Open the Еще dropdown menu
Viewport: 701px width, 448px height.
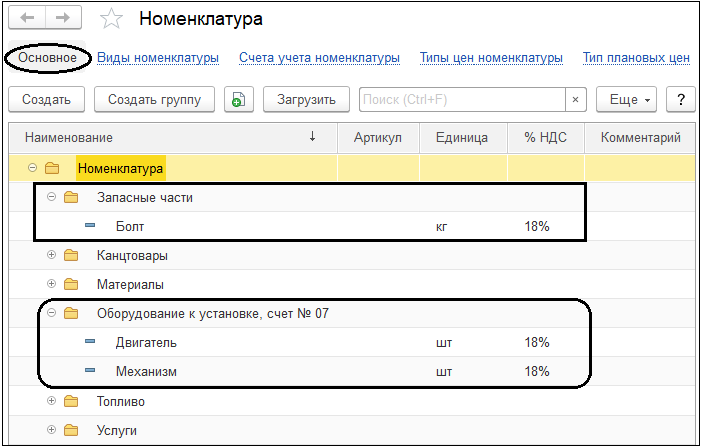(626, 99)
